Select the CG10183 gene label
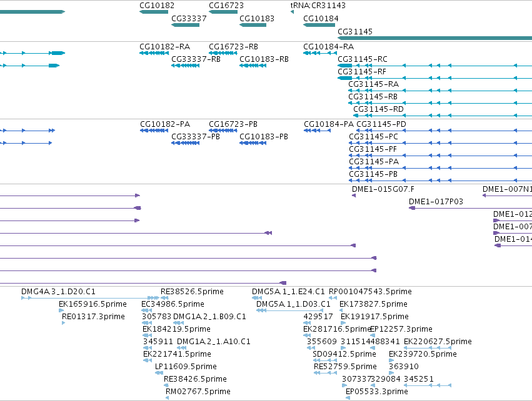The image size is (532, 401). tap(257, 19)
